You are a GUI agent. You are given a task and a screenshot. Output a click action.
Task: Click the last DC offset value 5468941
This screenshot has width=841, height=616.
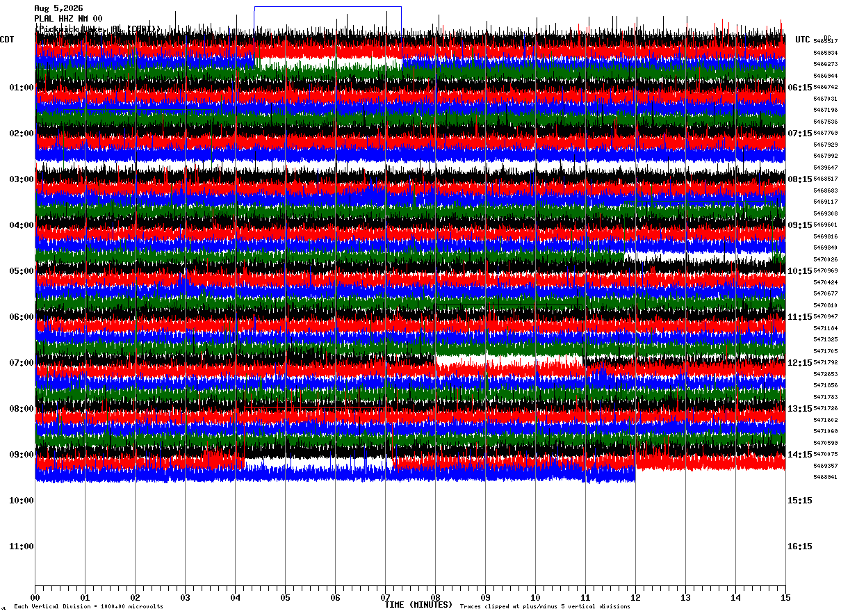coord(826,477)
